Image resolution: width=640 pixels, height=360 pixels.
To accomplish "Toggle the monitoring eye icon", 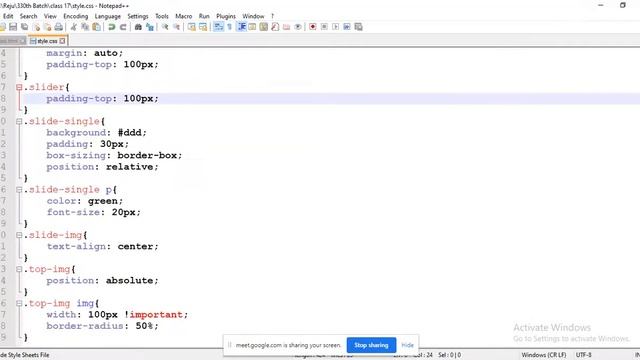I will (x=298, y=27).
